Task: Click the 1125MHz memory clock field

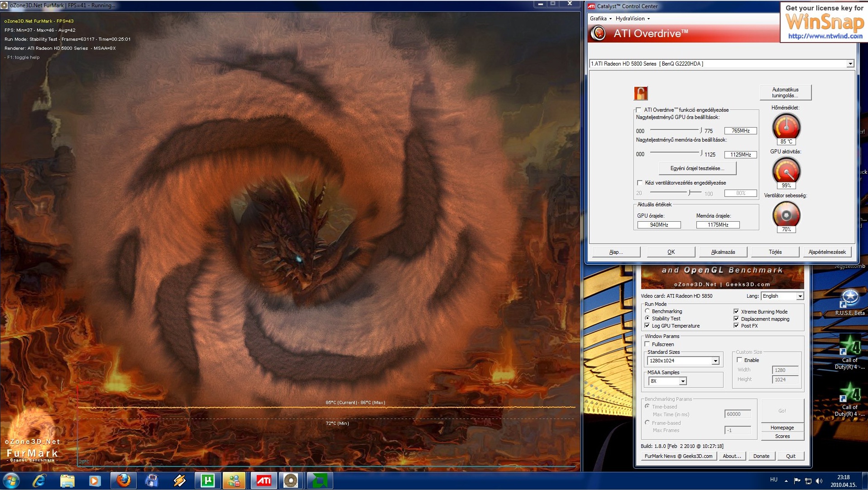Action: pos(740,155)
